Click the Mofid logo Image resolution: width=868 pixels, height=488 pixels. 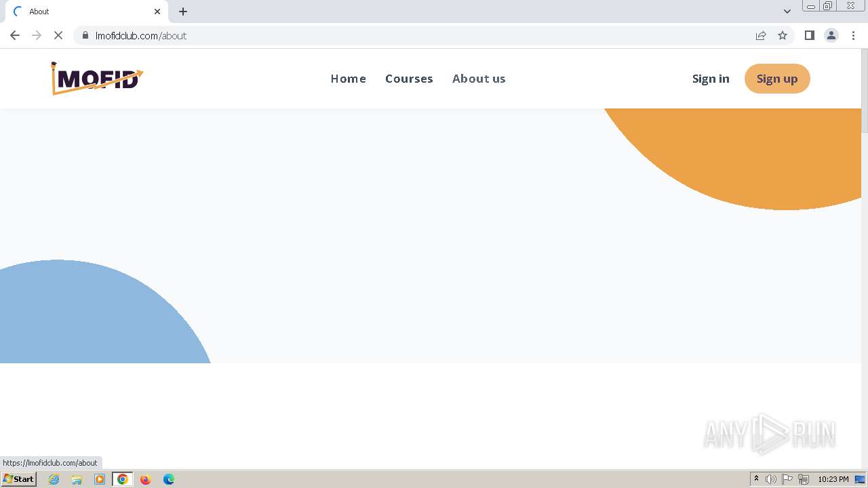tap(97, 79)
